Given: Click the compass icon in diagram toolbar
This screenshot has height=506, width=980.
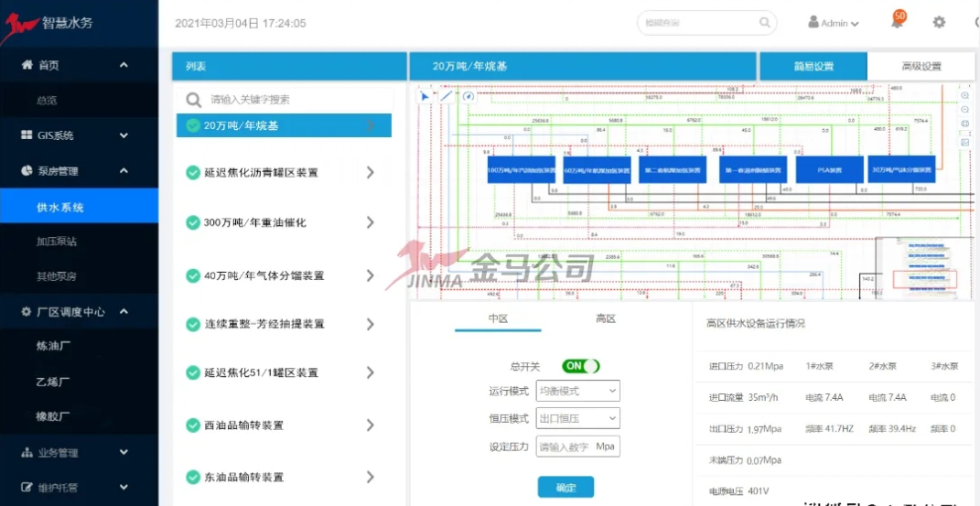Looking at the screenshot, I should pyautogui.click(x=468, y=96).
